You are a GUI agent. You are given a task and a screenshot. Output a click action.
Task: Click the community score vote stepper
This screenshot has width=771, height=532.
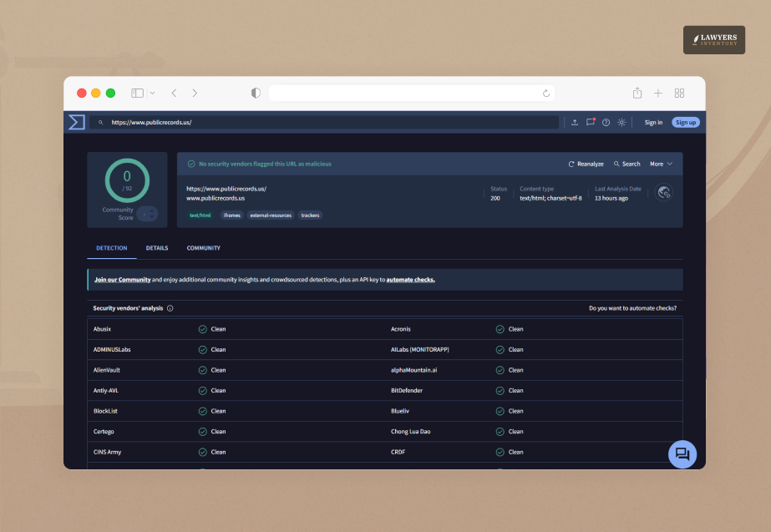point(148,214)
